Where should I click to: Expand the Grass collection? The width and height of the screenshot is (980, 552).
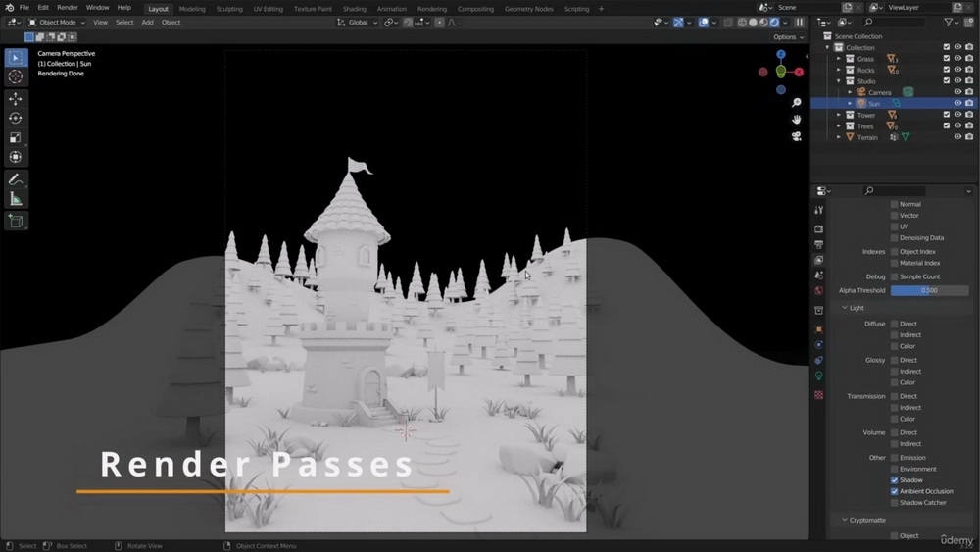click(839, 59)
